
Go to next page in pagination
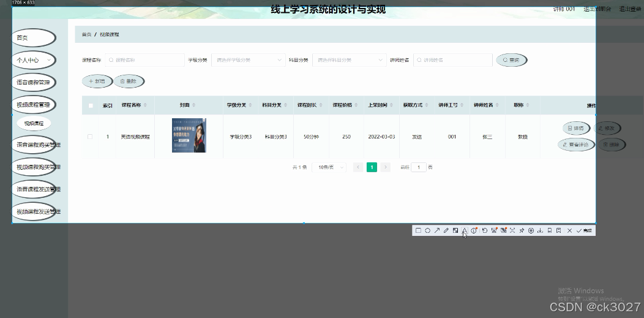[385, 167]
